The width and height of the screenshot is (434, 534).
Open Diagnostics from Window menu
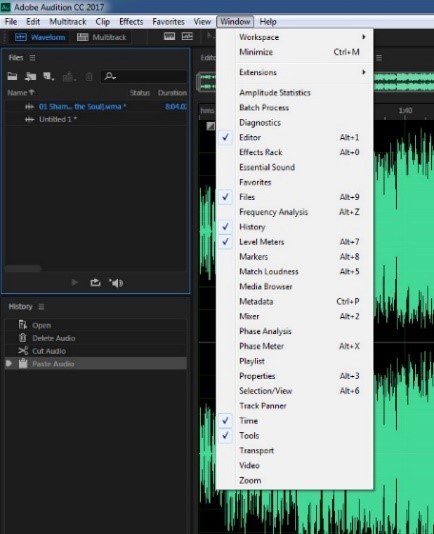[294, 123]
